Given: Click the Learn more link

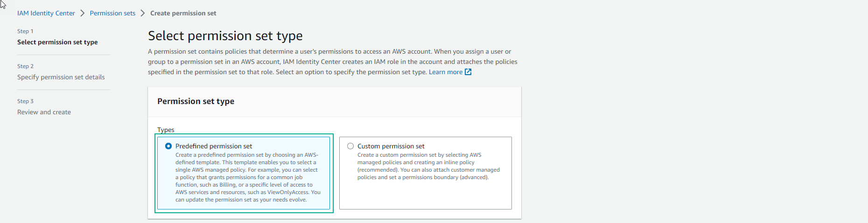Looking at the screenshot, I should click(446, 72).
